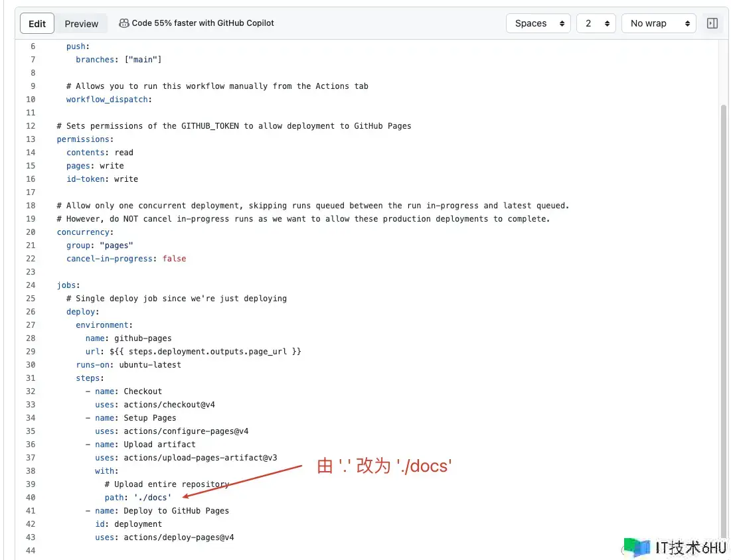Click line number 40 in the gutter
731x560 pixels.
coord(31,498)
